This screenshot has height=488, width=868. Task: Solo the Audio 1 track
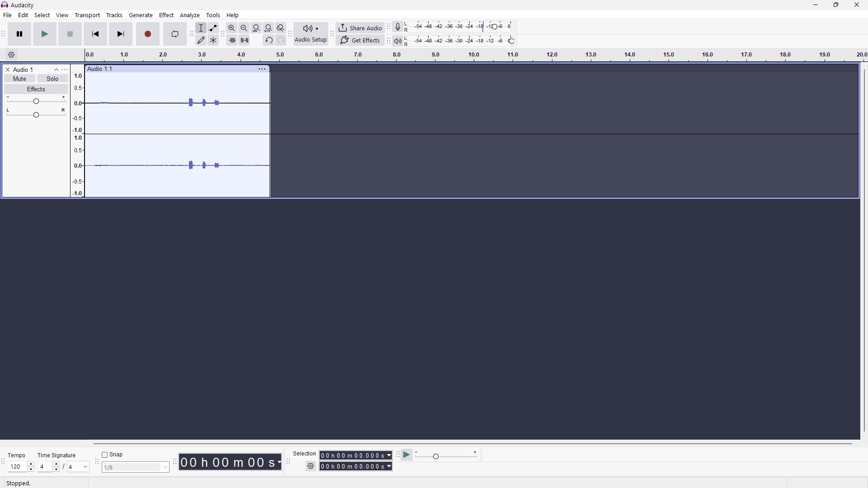(x=53, y=79)
